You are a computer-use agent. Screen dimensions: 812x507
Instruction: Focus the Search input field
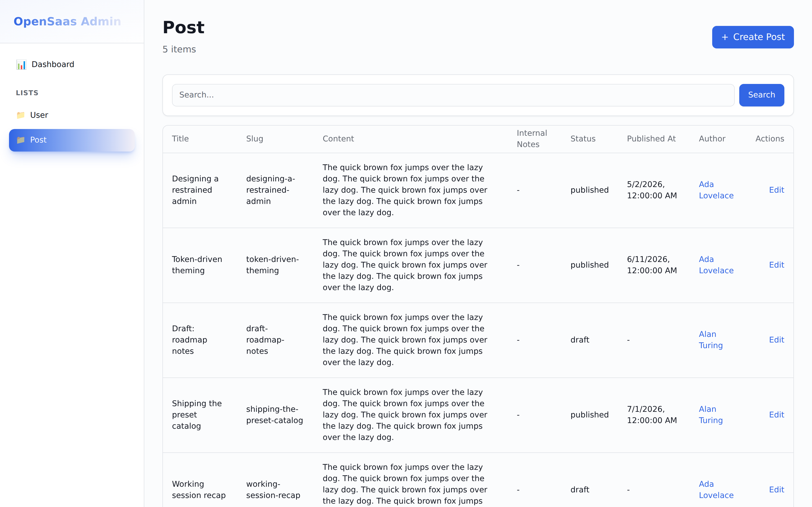click(x=453, y=95)
